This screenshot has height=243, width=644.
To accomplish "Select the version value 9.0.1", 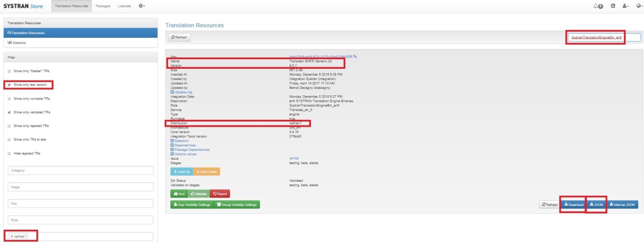I will 293,66.
